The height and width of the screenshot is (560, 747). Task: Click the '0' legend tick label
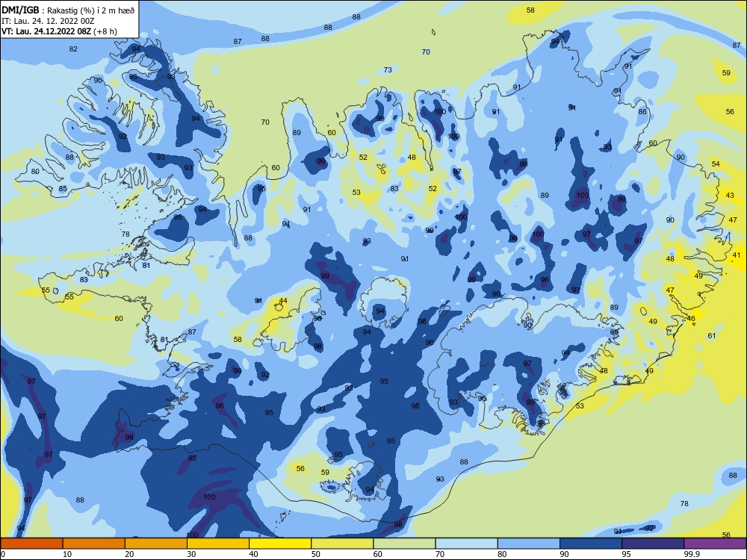[3, 554]
